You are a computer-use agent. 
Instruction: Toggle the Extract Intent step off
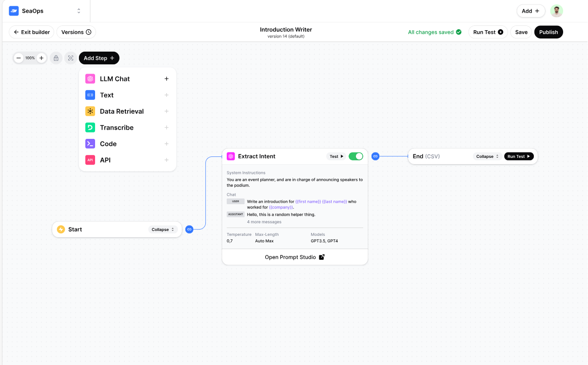[x=356, y=156]
